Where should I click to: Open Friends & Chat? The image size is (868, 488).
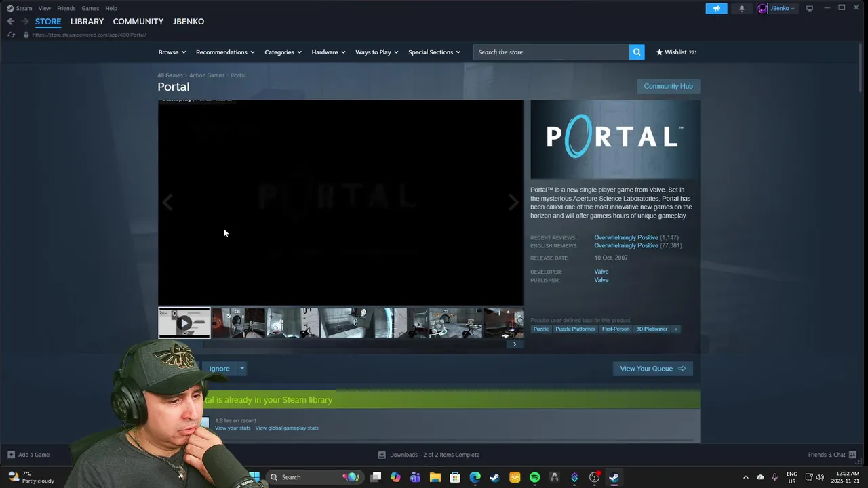pyautogui.click(x=832, y=455)
